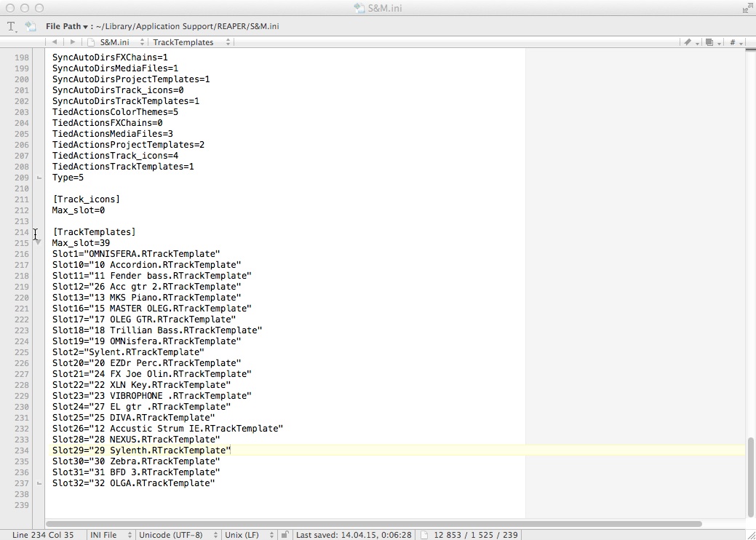Click the Slot18 Trillian Bass line

(x=157, y=330)
